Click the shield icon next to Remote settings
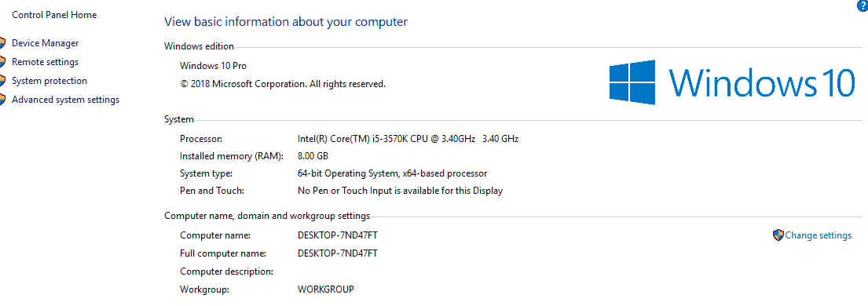Viewport: 868px width, 306px height. pyautogui.click(x=2, y=62)
